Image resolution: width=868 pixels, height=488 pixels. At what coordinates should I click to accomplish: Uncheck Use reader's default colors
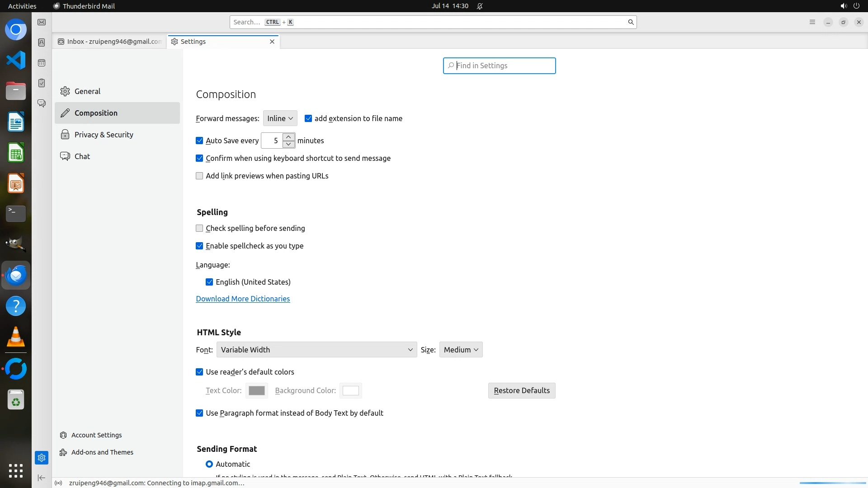tap(199, 372)
